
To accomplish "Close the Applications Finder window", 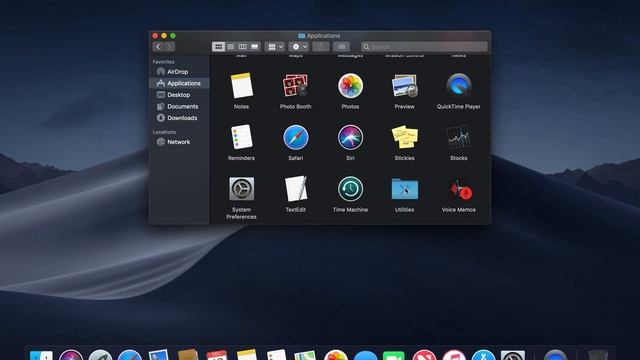I will click(155, 36).
